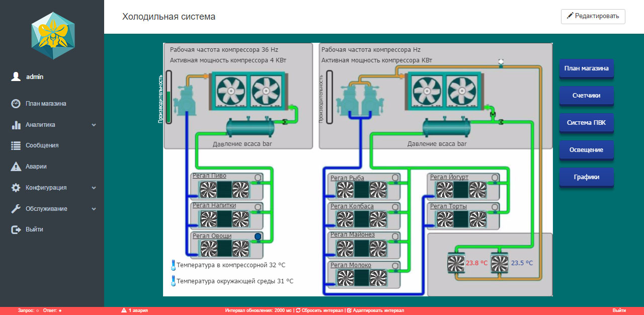Expand the Конфигурация submenu chevron
The width and height of the screenshot is (644, 315).
pyautogui.click(x=94, y=188)
